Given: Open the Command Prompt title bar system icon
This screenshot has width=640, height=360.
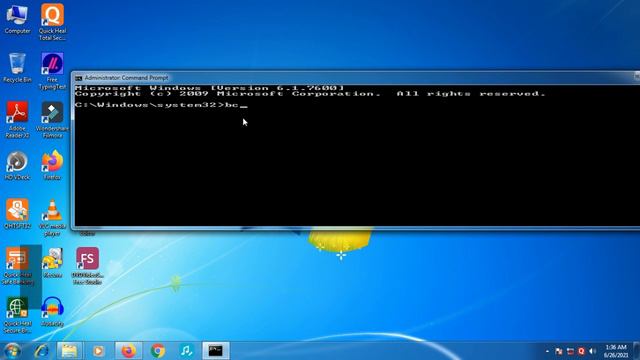Looking at the screenshot, I should coord(78,78).
